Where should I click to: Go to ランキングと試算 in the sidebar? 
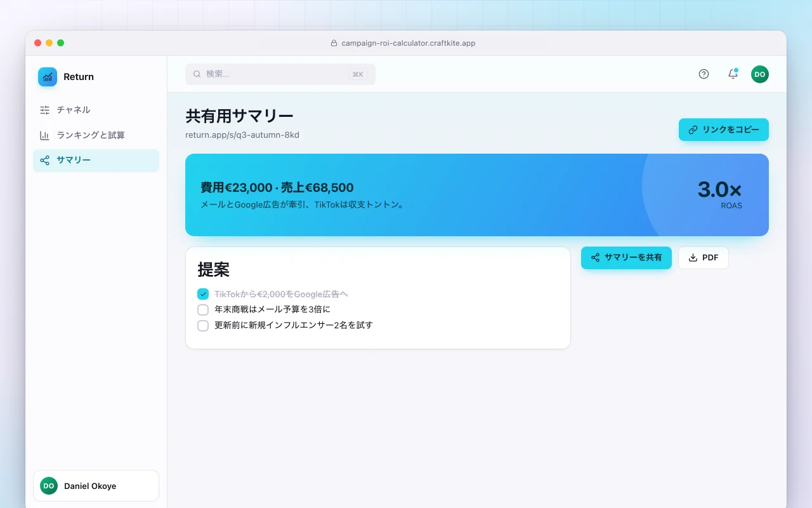coord(96,135)
